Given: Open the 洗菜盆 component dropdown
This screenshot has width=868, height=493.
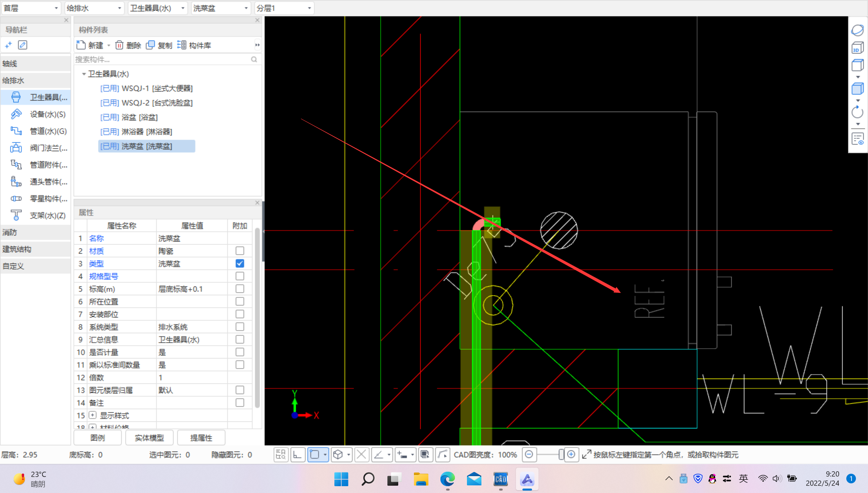Looking at the screenshot, I should pos(221,8).
